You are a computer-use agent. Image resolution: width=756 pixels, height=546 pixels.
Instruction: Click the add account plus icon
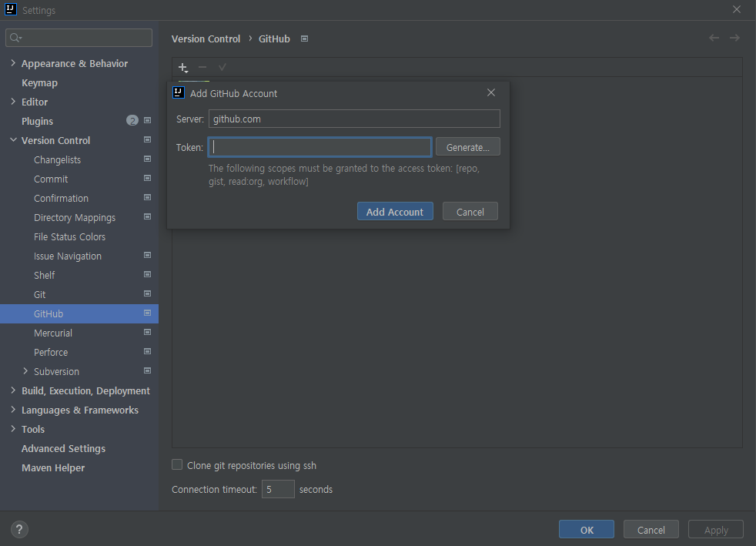(183, 68)
